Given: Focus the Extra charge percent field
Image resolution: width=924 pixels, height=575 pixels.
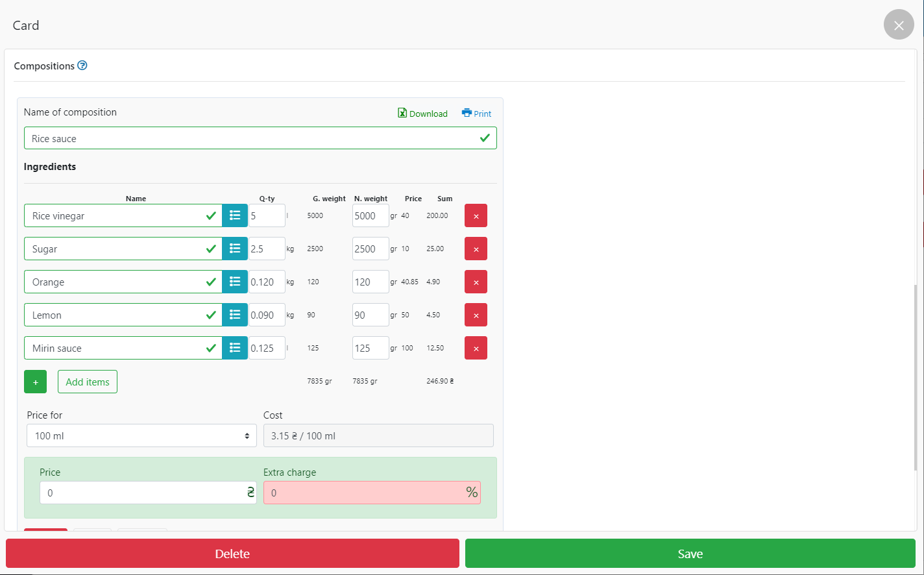Looking at the screenshot, I should pos(363,493).
